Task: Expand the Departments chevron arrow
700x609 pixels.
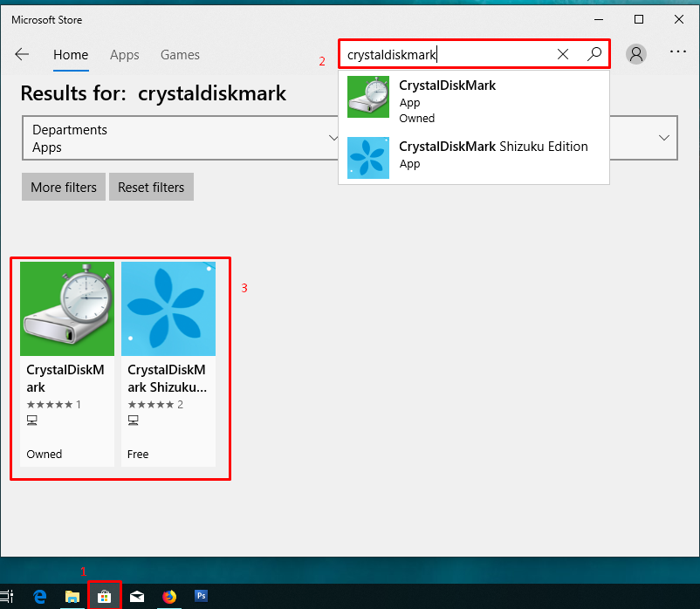Action: (x=333, y=138)
